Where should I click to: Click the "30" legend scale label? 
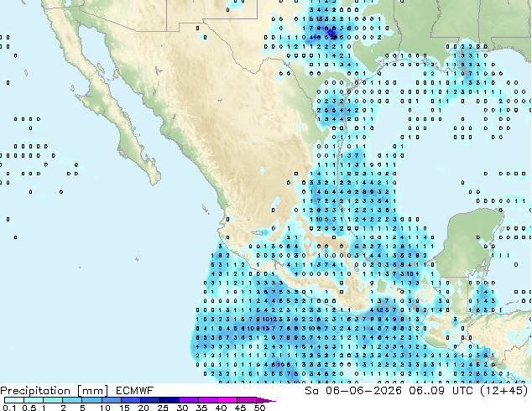coord(182,408)
